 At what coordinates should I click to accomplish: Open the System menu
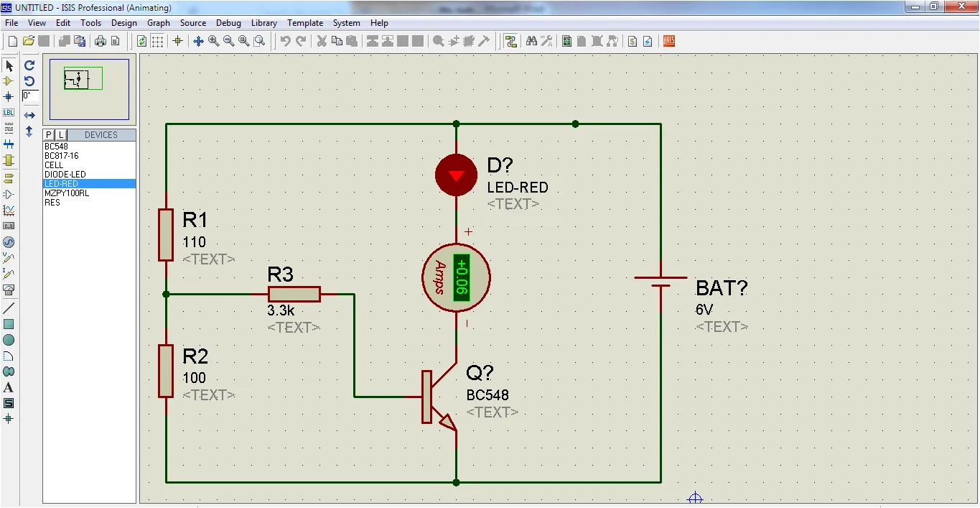coord(347,23)
